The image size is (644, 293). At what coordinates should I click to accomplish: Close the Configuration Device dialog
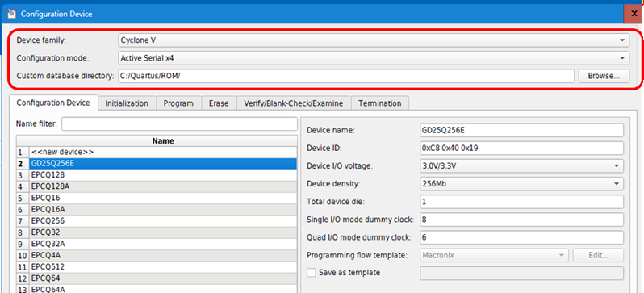click(x=634, y=14)
